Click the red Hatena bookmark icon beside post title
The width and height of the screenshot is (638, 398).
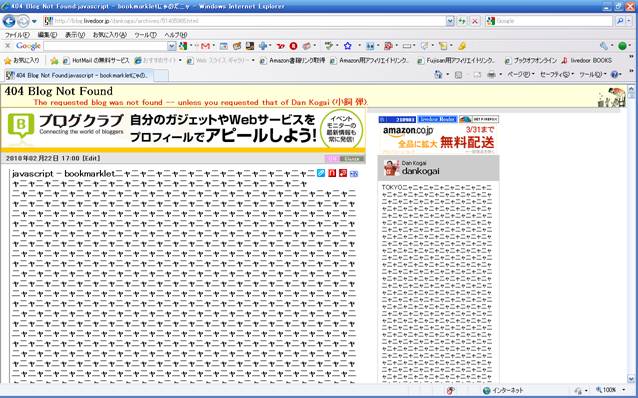point(332,173)
